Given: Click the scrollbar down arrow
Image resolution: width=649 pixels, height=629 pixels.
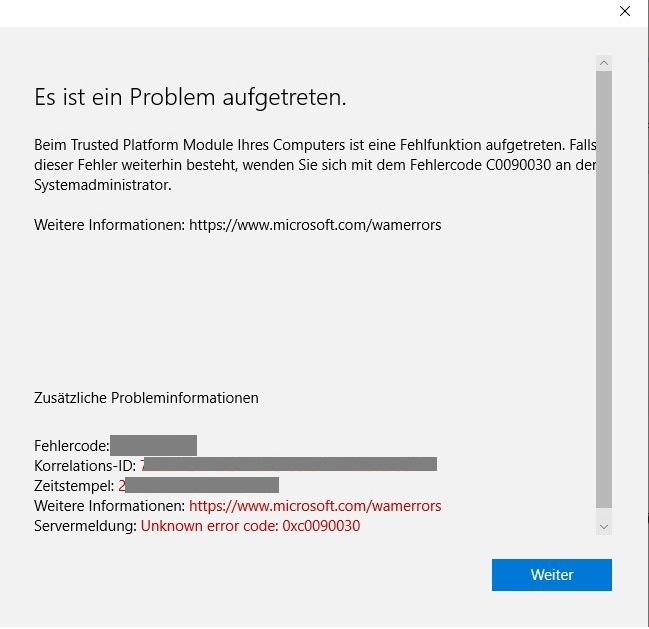Looking at the screenshot, I should 603,527.
